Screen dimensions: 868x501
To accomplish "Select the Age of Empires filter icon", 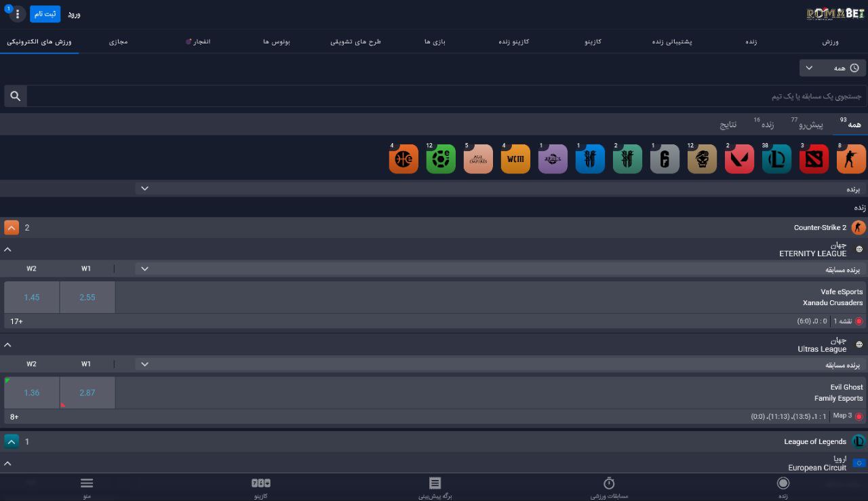I will (x=478, y=159).
